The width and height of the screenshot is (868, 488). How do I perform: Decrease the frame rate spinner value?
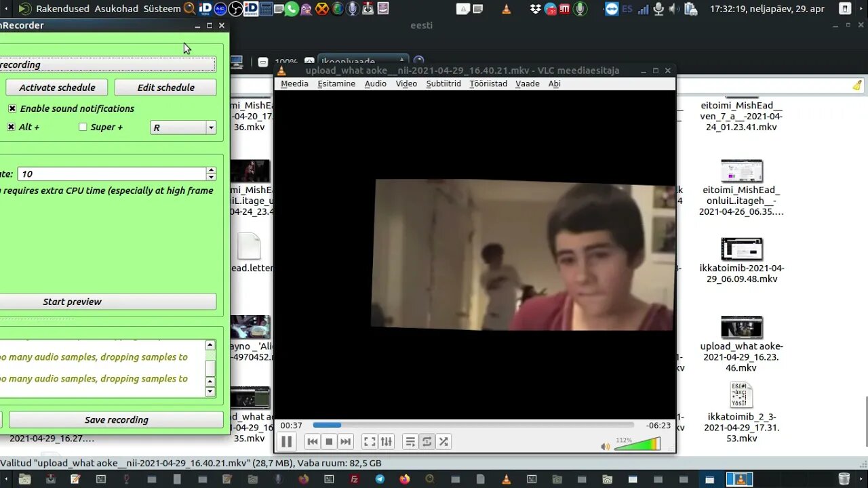(x=212, y=178)
